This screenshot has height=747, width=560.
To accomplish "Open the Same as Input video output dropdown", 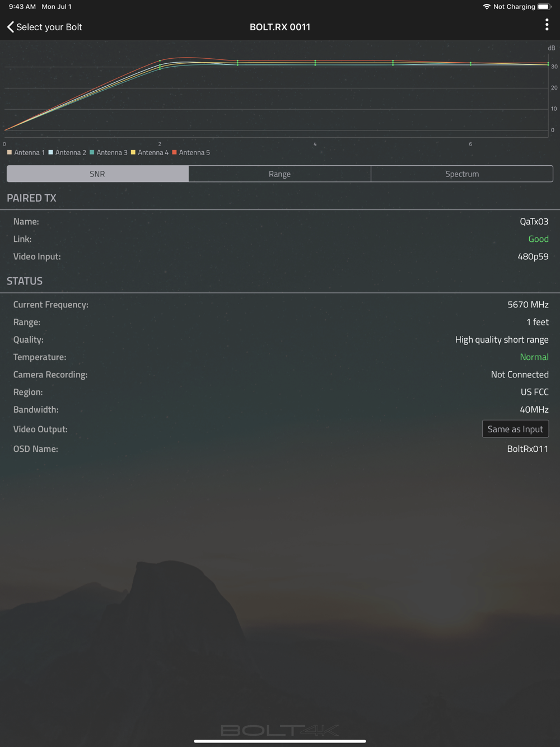I will tap(515, 429).
